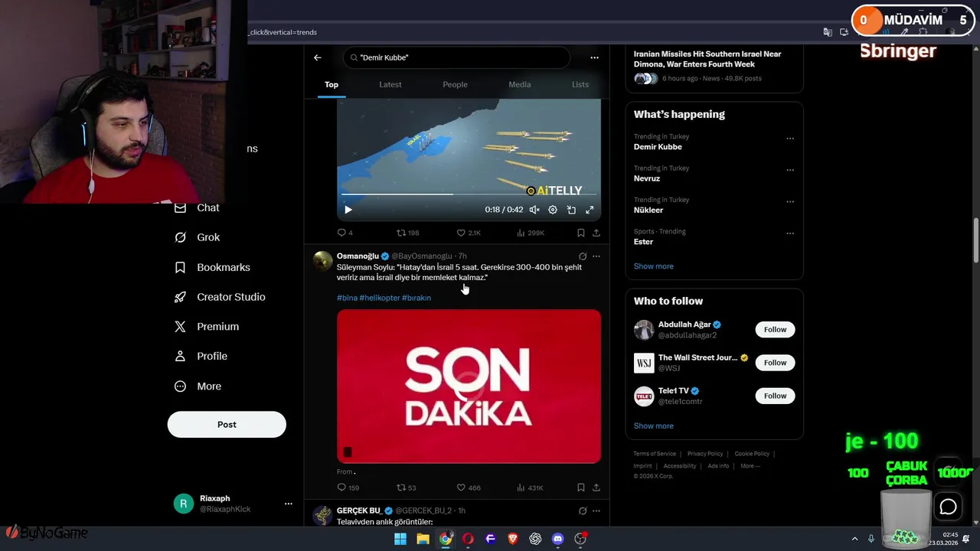Bookmark the Osmanoğlu post
This screenshot has width=980, height=551.
pos(580,487)
